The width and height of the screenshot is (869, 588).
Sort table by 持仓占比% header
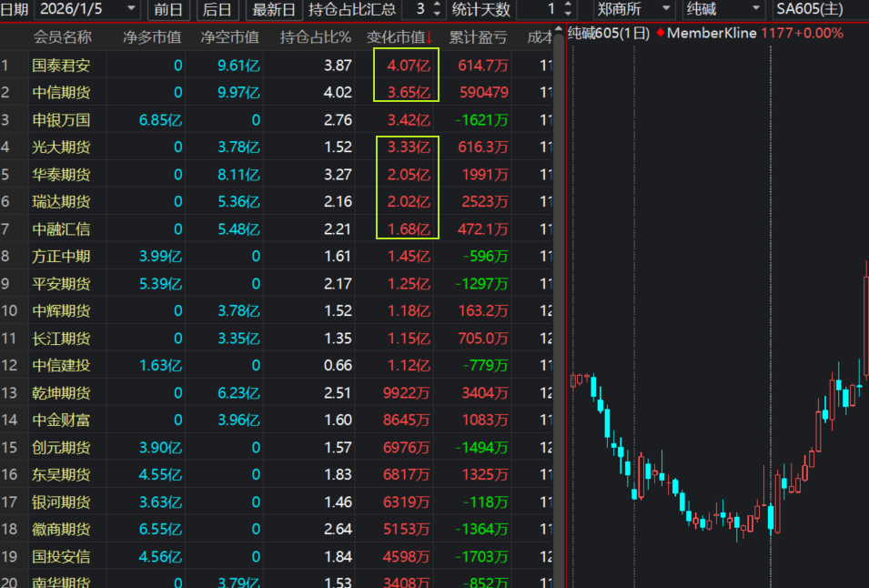click(315, 37)
